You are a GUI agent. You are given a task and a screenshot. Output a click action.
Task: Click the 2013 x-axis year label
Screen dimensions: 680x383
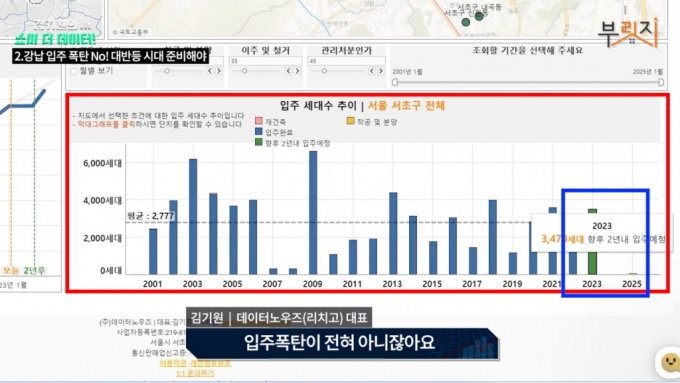tap(392, 284)
